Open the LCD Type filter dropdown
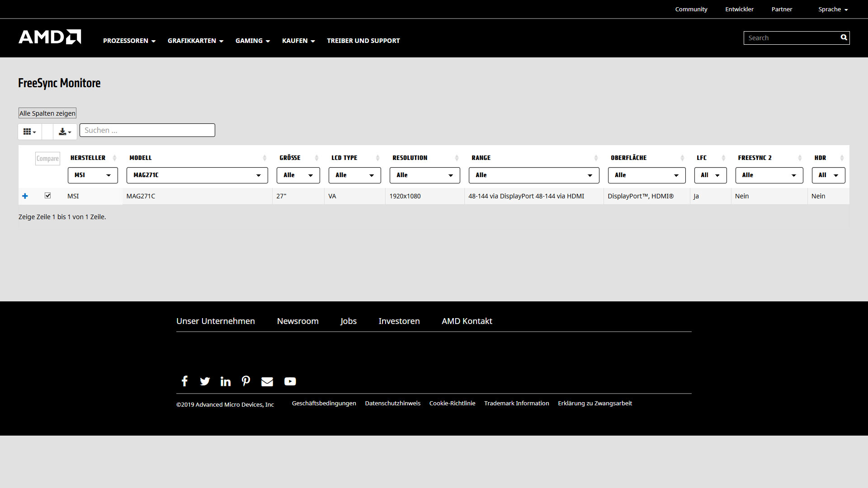The image size is (868, 488). [x=354, y=175]
